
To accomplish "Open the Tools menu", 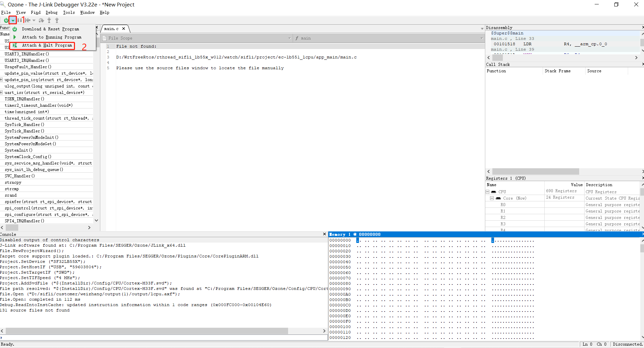I will pyautogui.click(x=69, y=13).
